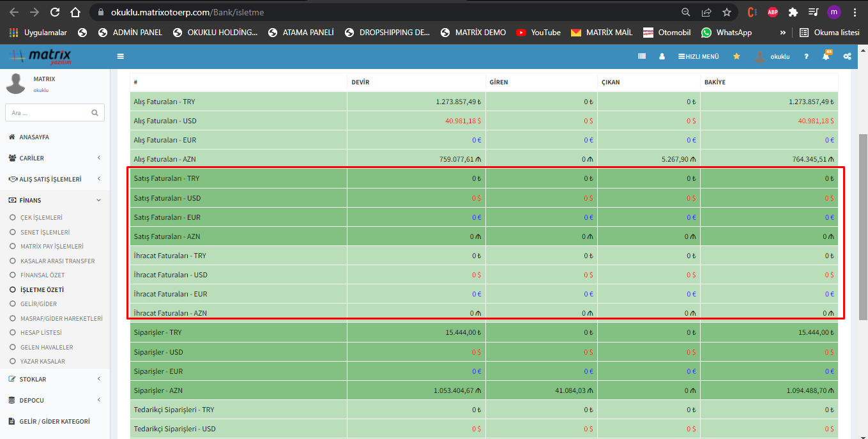The width and height of the screenshot is (868, 439).
Task: Open ÇEK İŞLEMLERİ under Finans
Action: pos(41,217)
